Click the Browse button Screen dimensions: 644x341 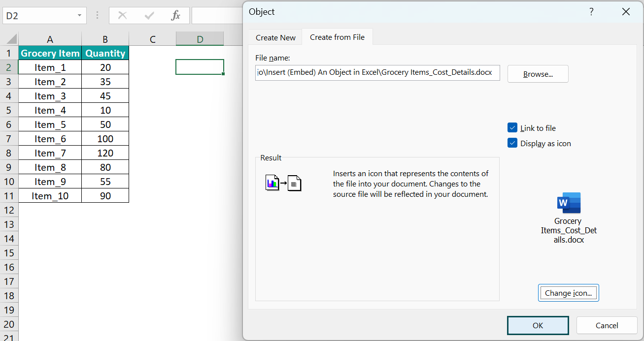pyautogui.click(x=538, y=74)
